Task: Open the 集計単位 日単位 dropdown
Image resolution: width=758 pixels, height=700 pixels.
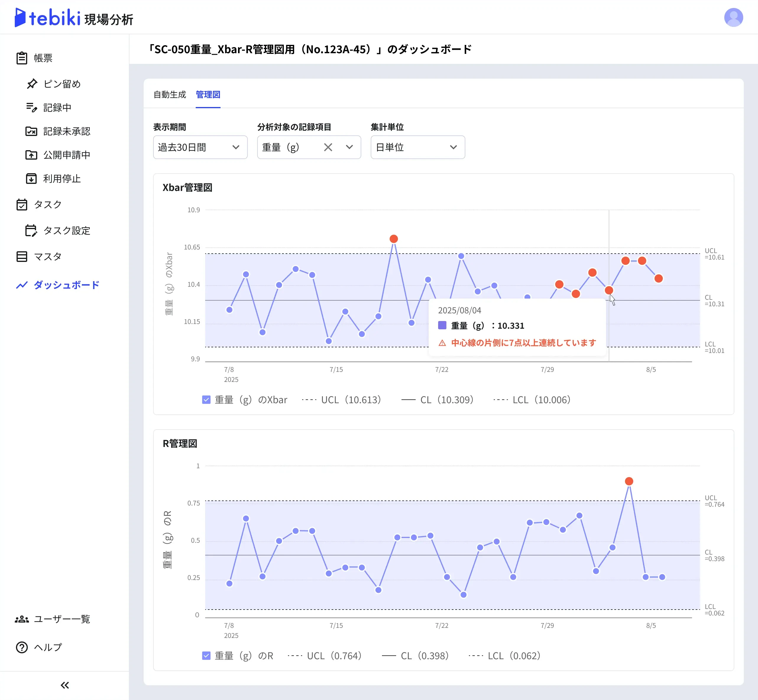Action: pyautogui.click(x=417, y=147)
